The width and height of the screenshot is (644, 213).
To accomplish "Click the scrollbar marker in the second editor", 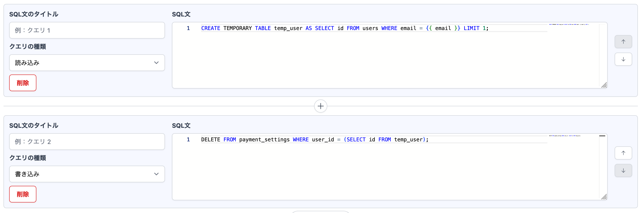I will tap(602, 136).
